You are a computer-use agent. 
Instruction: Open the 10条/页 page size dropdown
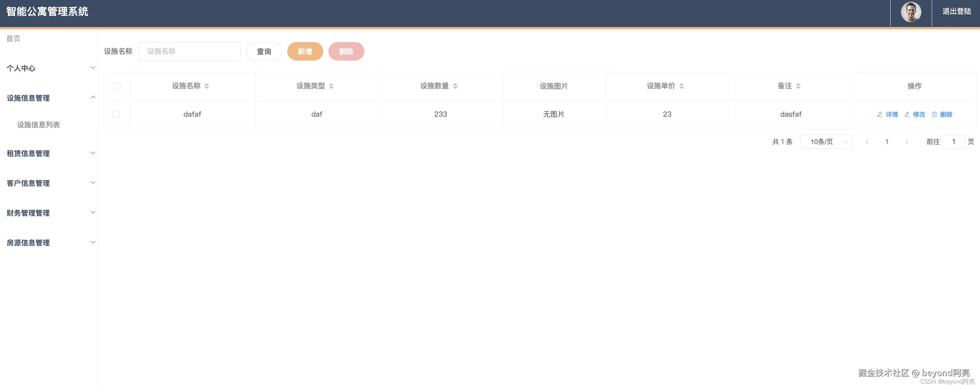826,141
